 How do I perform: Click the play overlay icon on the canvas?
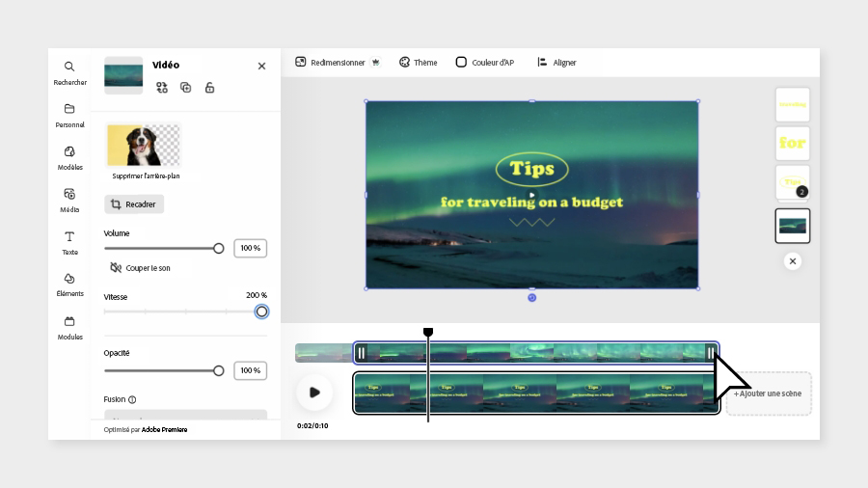(531, 195)
